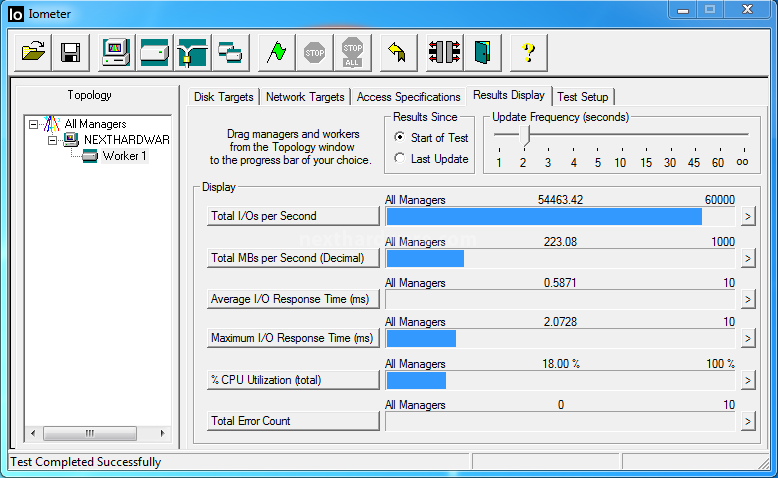Set update frequency to 10 seconds

point(620,163)
